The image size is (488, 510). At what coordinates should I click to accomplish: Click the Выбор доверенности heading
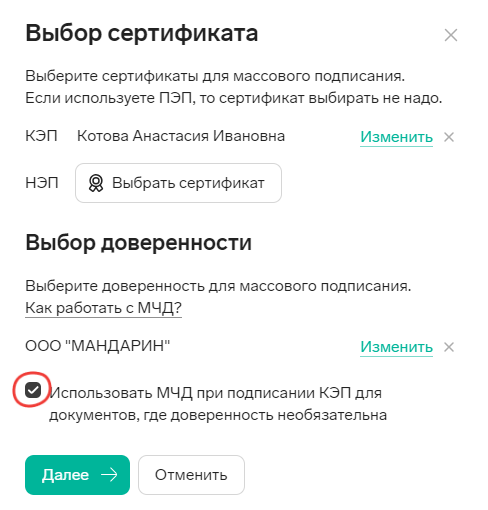pos(138,243)
